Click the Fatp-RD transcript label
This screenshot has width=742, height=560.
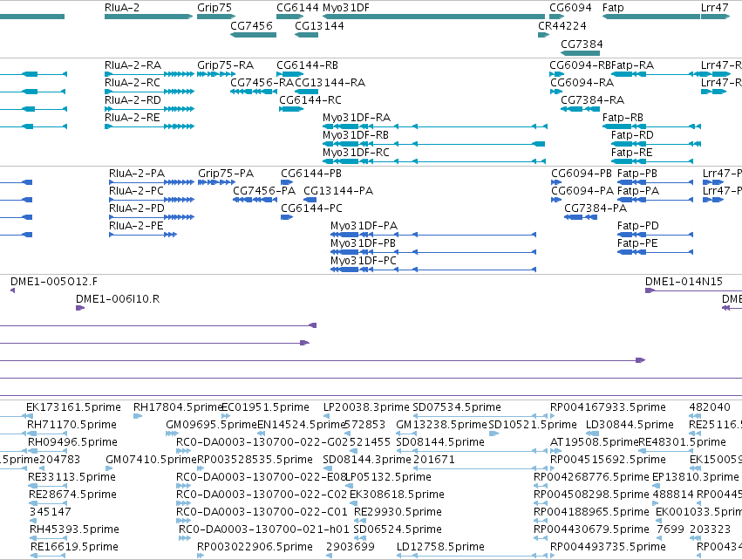click(x=632, y=135)
